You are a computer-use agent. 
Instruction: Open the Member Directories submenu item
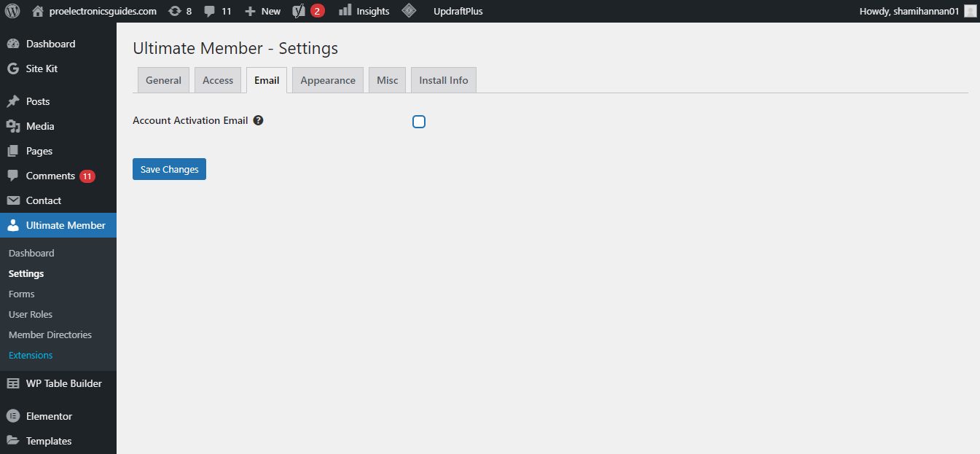click(50, 334)
